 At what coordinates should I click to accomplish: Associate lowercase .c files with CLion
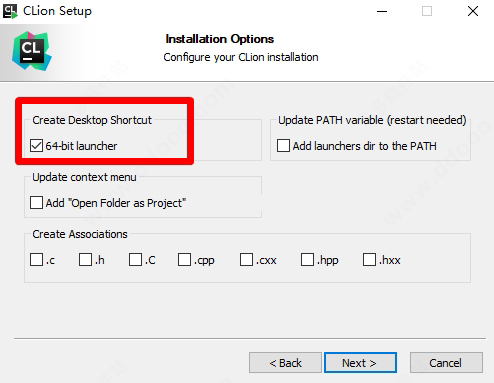pyautogui.click(x=36, y=260)
